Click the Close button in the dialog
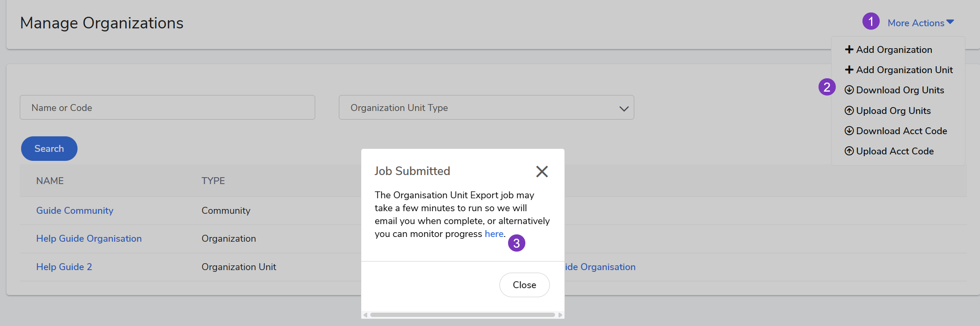 pyautogui.click(x=524, y=285)
